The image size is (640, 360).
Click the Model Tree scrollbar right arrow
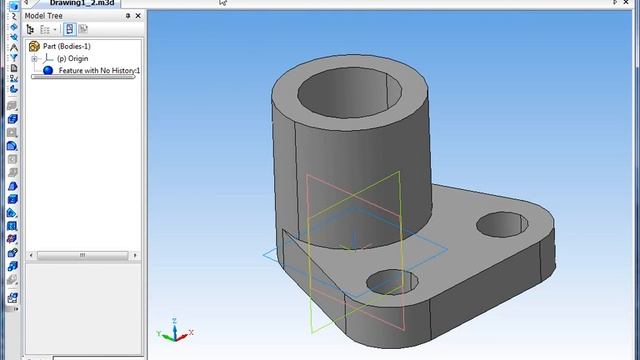(x=135, y=256)
